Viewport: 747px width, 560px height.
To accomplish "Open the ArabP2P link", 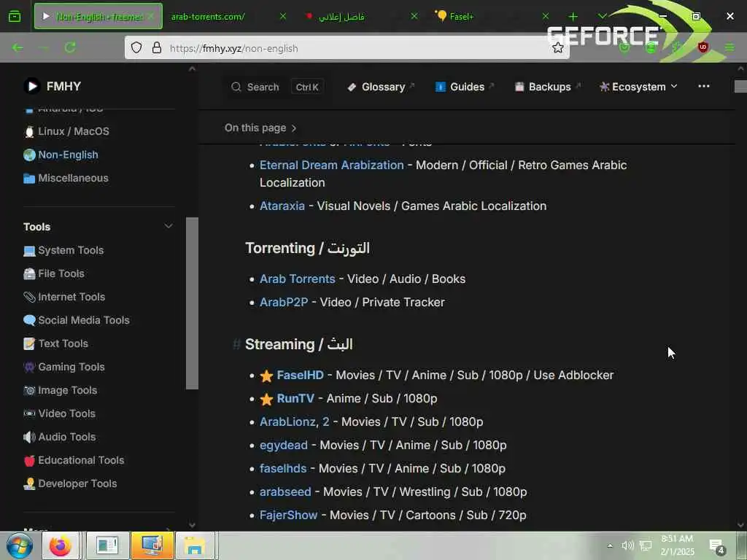I will click(284, 302).
